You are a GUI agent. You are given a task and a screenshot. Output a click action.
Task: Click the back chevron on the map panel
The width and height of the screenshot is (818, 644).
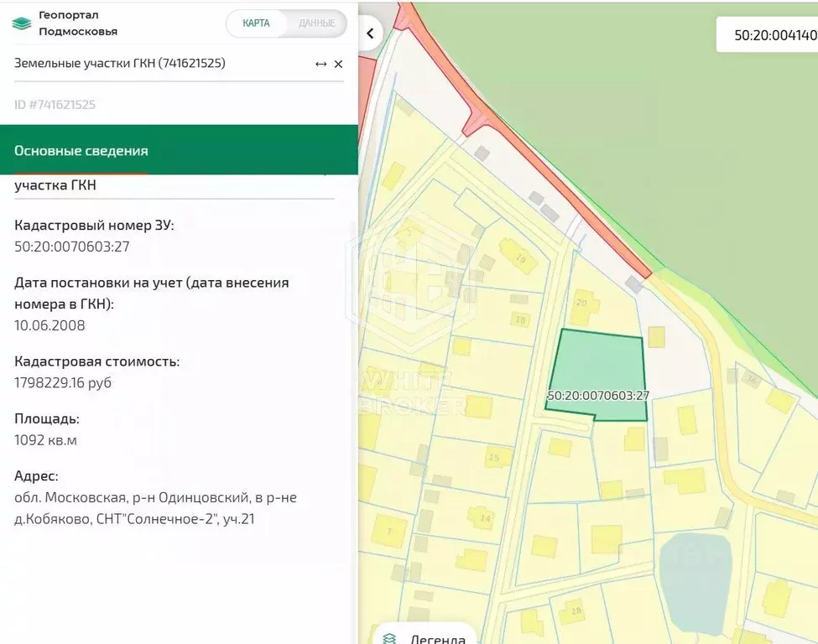[x=370, y=32]
